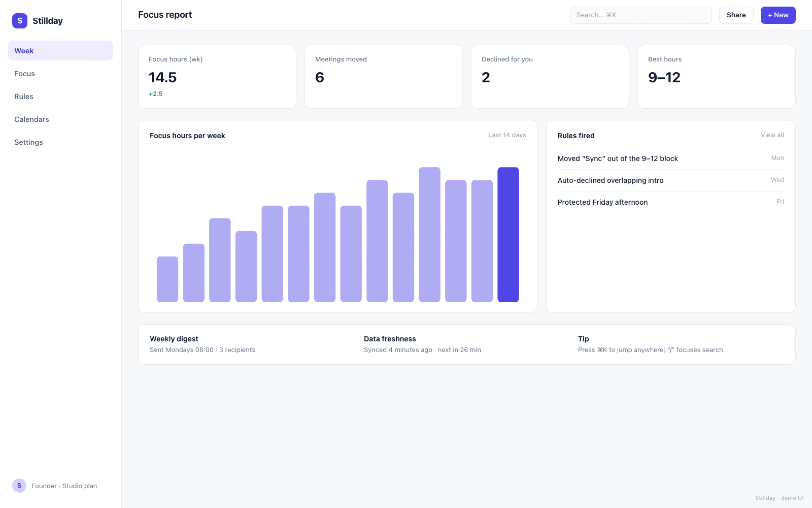Select the Best hours card
The height and width of the screenshot is (508, 812).
click(x=717, y=77)
